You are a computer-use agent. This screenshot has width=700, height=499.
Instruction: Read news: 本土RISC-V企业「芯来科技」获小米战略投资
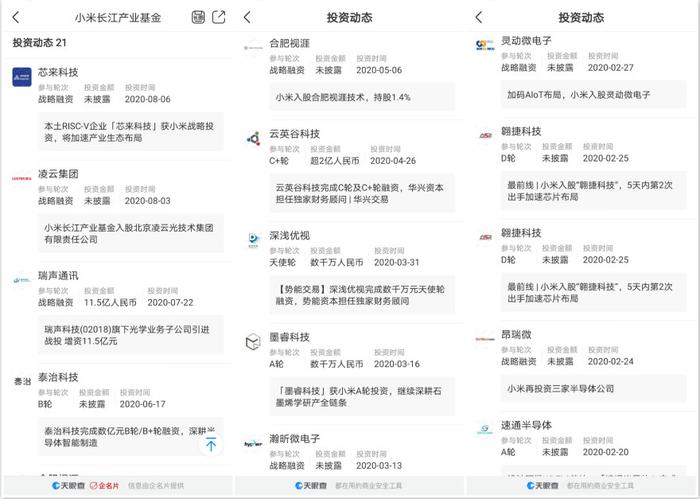(x=130, y=132)
